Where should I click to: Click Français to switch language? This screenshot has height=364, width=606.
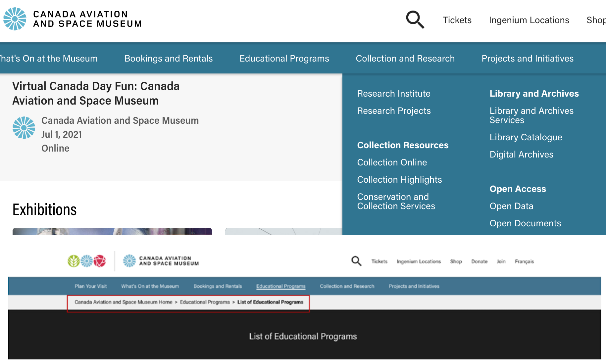point(524,261)
